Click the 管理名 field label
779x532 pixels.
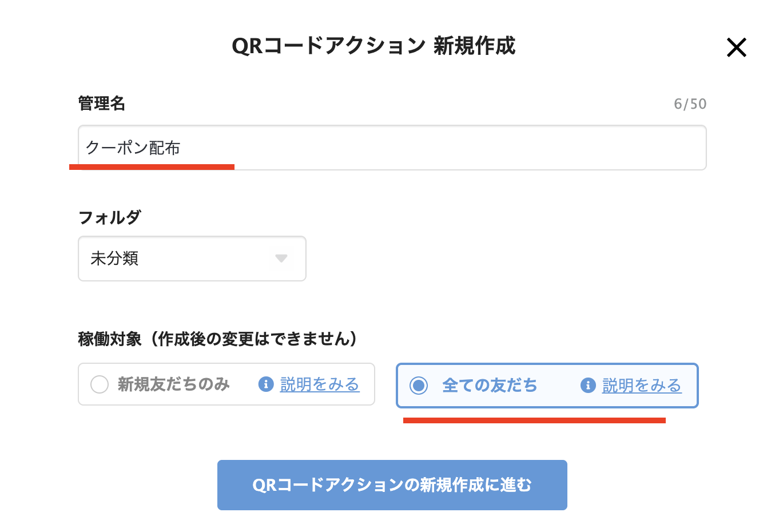pos(102,104)
